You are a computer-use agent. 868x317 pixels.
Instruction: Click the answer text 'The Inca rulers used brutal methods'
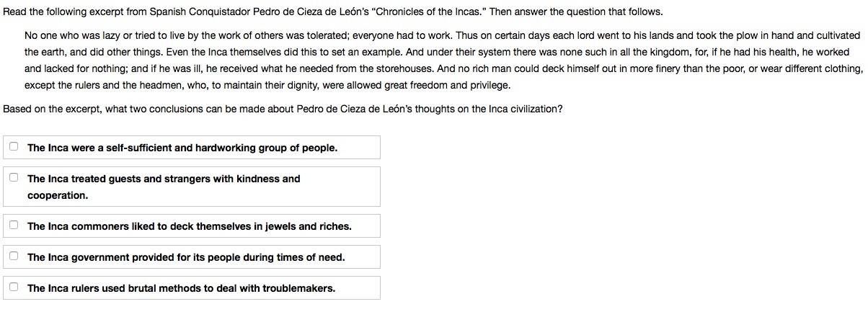click(181, 288)
